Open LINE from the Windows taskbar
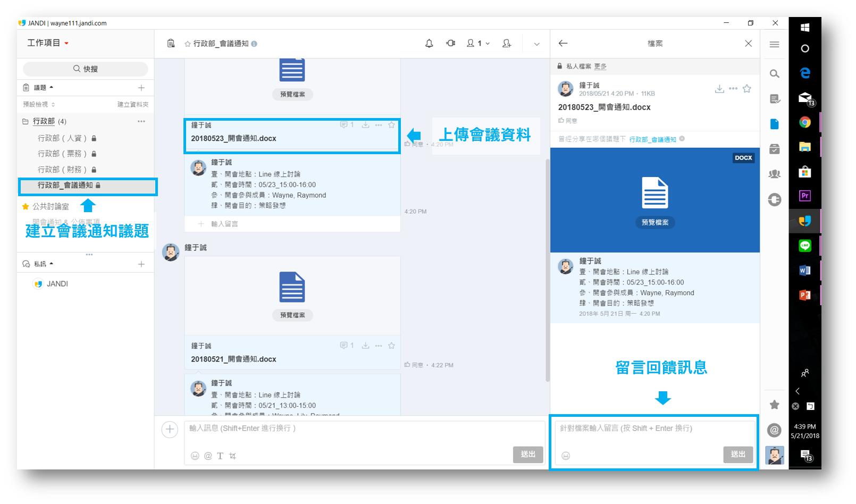Screen dimensions: 856x504 click(x=805, y=246)
